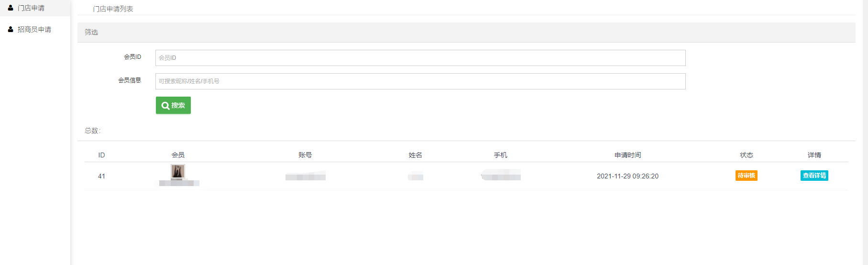Open the 招商员申请 sidebar menu item
This screenshot has width=868, height=265.
pos(35,30)
